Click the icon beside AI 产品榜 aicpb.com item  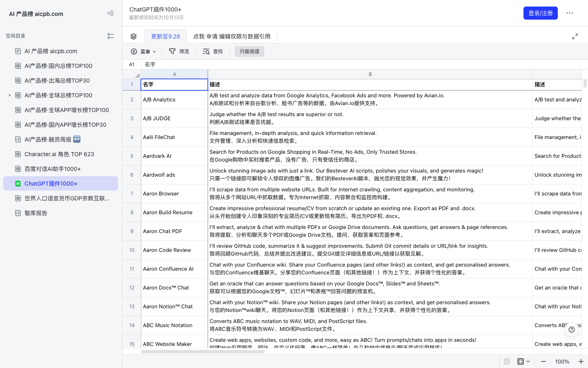click(x=18, y=51)
